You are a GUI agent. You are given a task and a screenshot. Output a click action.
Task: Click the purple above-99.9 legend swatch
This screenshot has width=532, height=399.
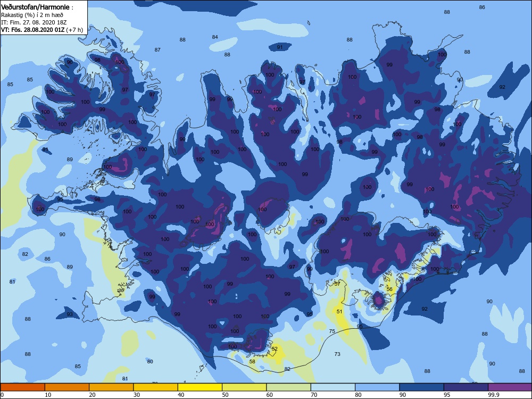pyautogui.click(x=510, y=387)
